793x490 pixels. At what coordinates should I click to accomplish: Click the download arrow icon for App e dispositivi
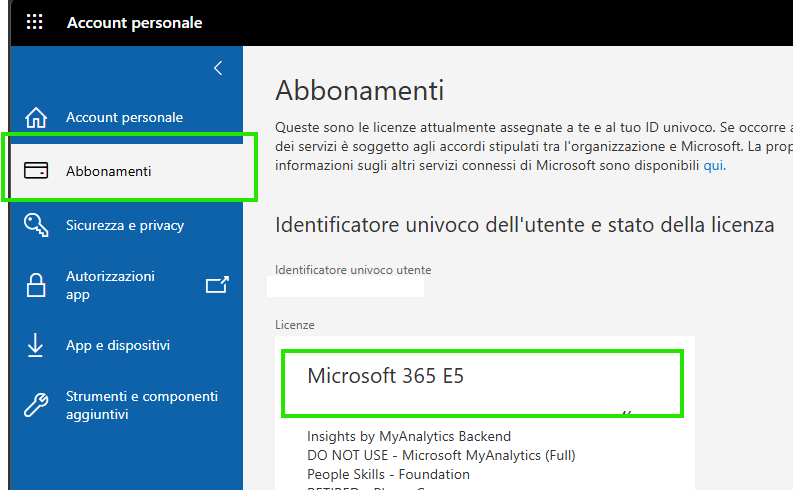point(35,345)
